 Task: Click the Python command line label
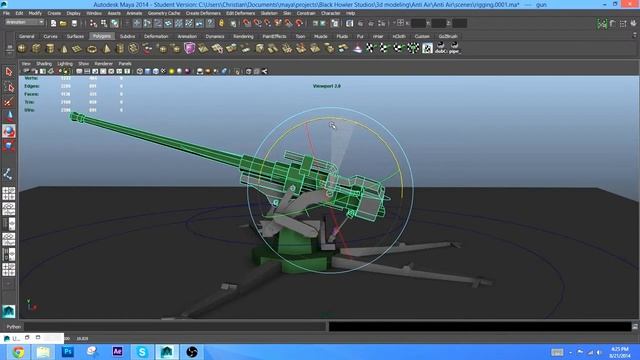pos(13,327)
